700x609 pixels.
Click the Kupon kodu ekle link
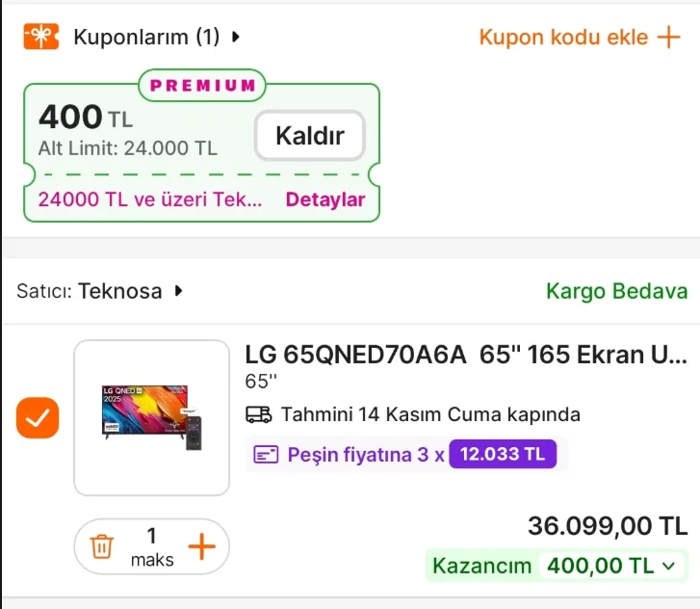pyautogui.click(x=563, y=38)
